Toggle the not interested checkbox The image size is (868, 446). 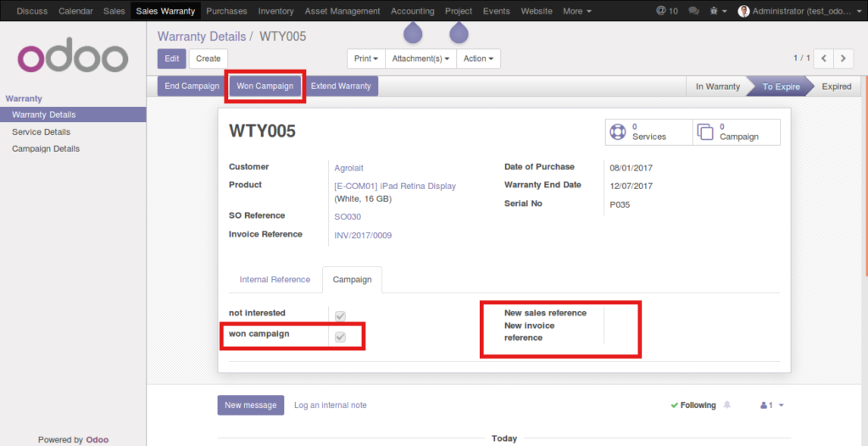click(x=341, y=316)
